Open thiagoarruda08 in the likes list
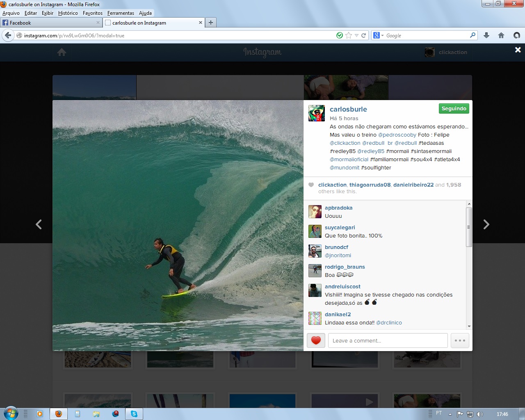Screen dimensions: 525x420 pos(370,185)
